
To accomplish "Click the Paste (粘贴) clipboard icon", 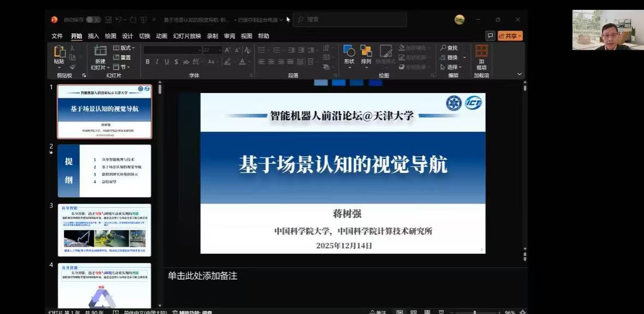I will pyautogui.click(x=59, y=52).
